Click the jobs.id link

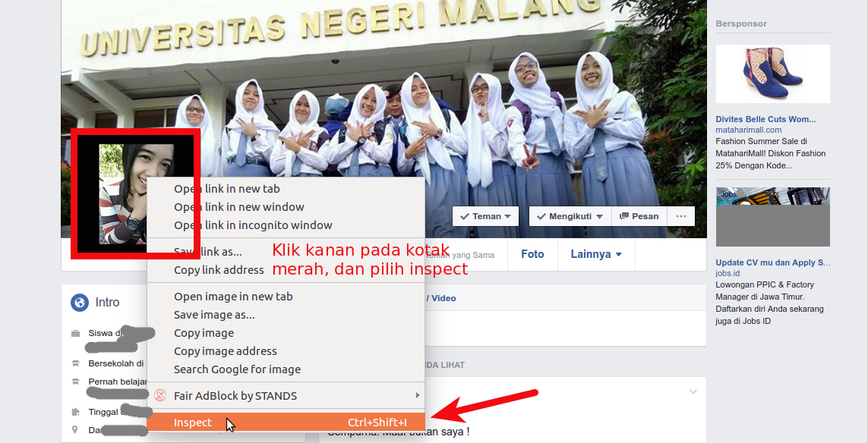pos(728,273)
